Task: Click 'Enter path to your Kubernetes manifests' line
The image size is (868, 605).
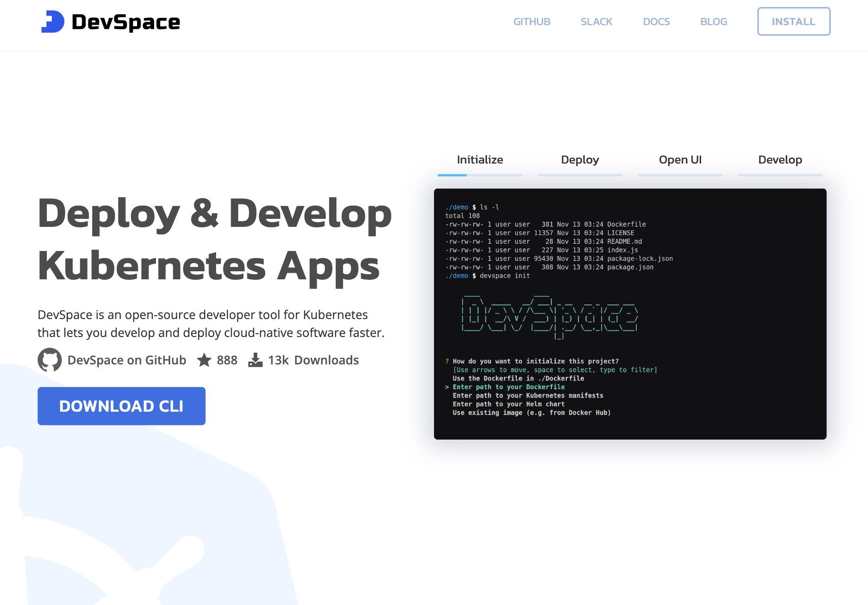Action: [528, 396]
